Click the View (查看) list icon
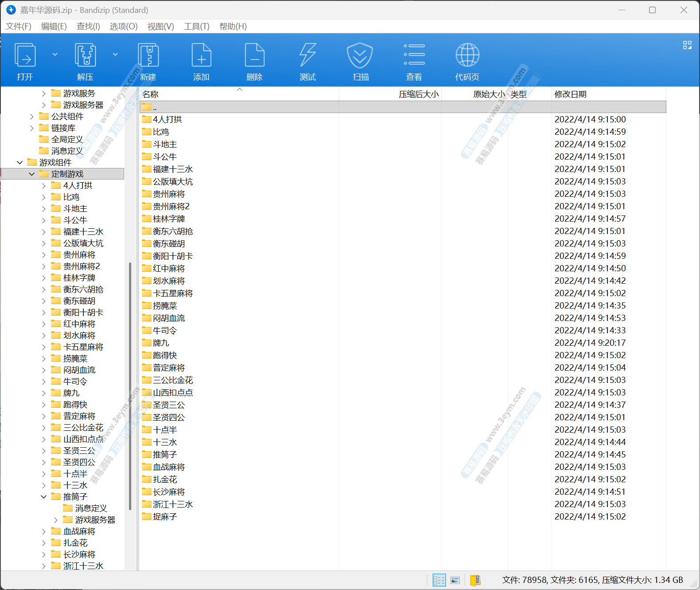 [x=414, y=55]
